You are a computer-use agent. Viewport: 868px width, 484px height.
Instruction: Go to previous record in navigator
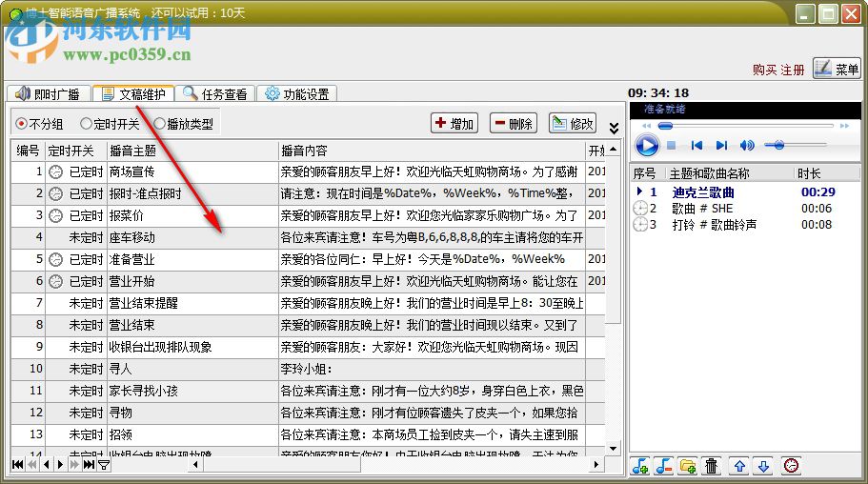(47, 465)
